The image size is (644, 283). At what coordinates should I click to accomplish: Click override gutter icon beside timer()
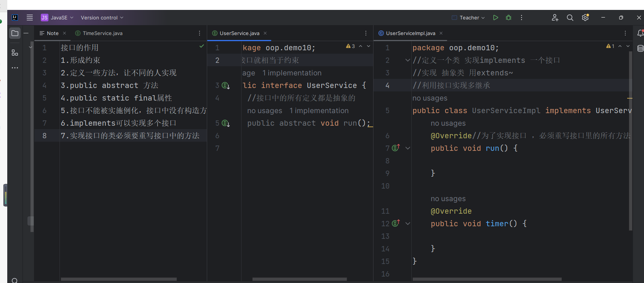coord(396,223)
